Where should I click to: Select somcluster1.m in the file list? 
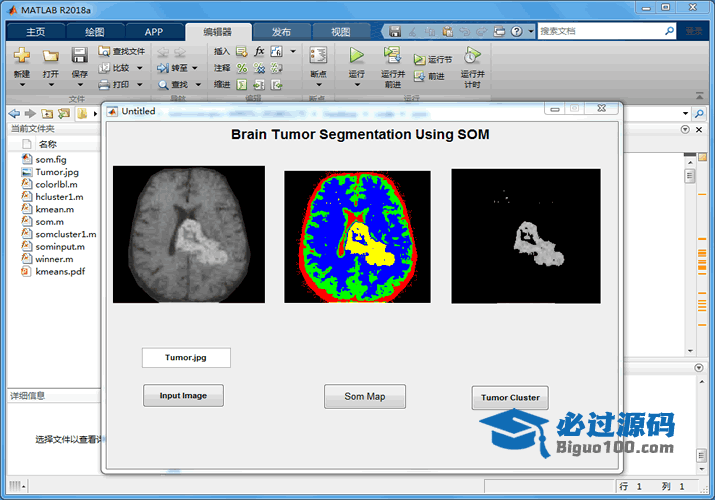tap(66, 234)
